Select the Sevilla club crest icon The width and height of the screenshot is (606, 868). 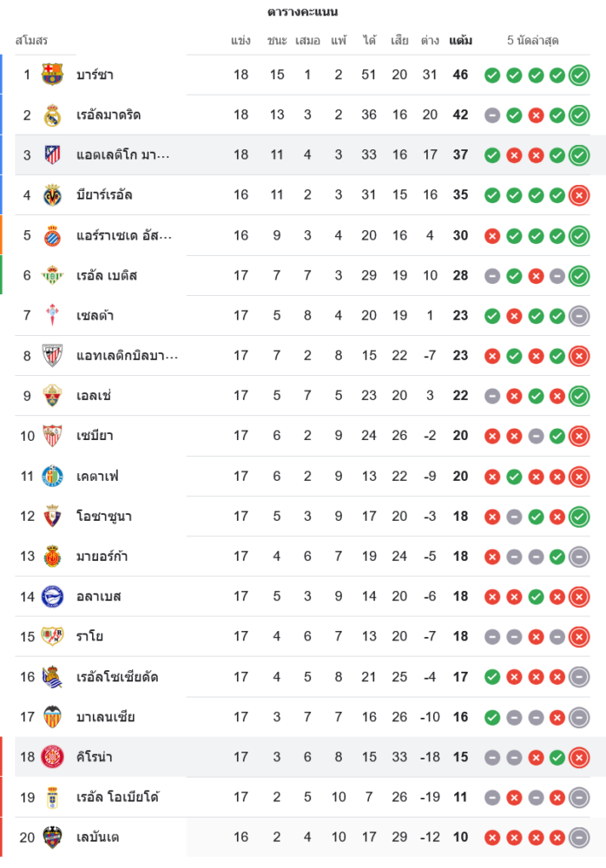[53, 436]
